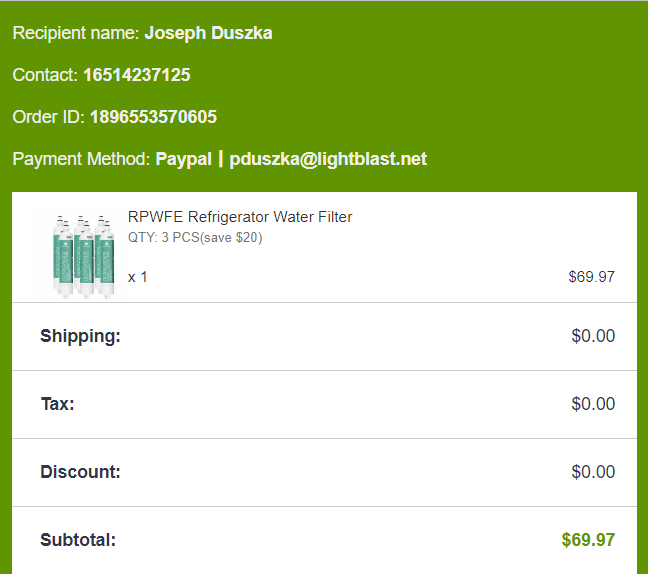Click the Subtotal label
The width and height of the screenshot is (648, 574).
(78, 540)
